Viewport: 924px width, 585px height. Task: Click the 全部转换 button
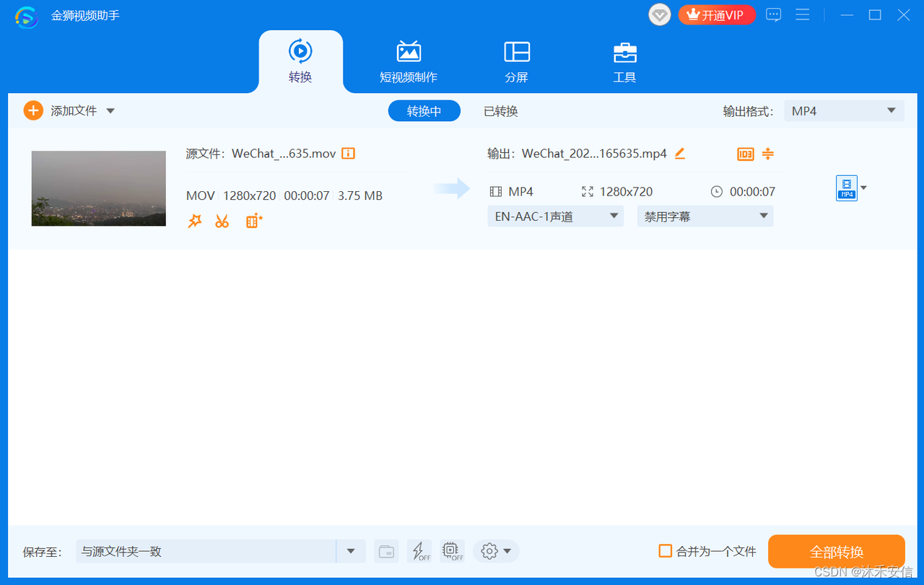tap(837, 552)
